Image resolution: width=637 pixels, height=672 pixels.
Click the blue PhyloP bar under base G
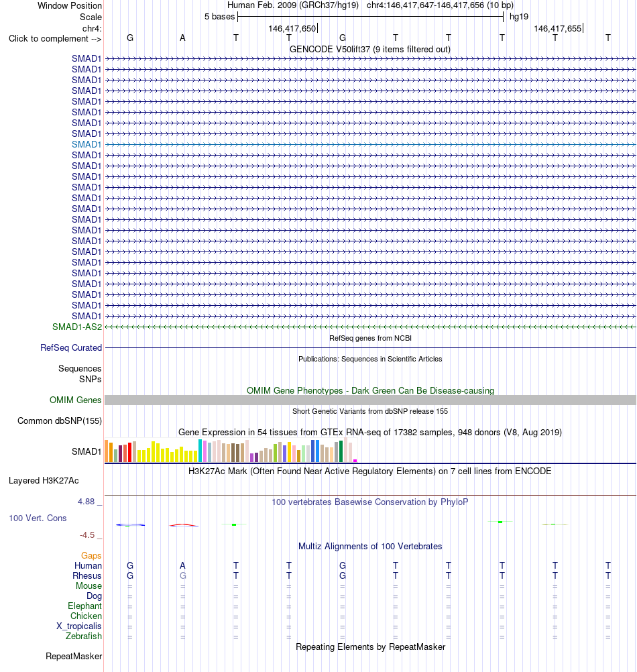(x=130, y=525)
